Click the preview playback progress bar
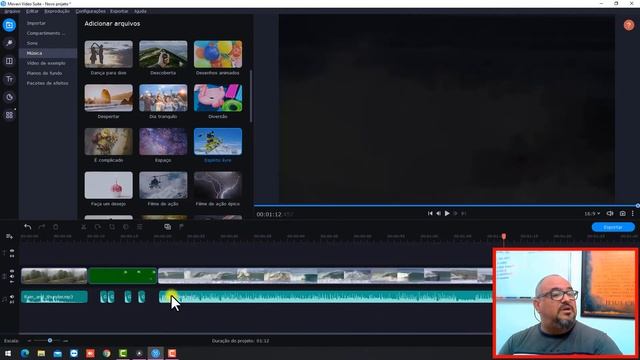This screenshot has height=360, width=640. point(446,206)
